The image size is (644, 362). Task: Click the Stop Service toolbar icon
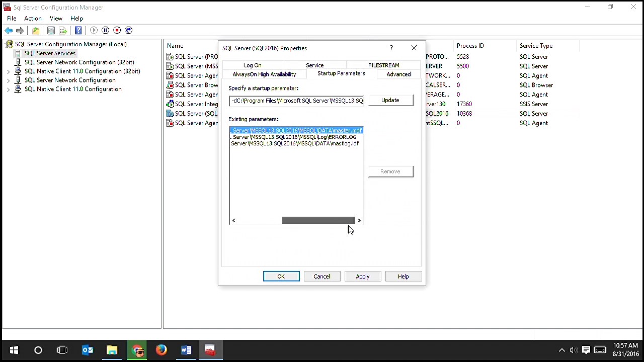click(x=117, y=31)
